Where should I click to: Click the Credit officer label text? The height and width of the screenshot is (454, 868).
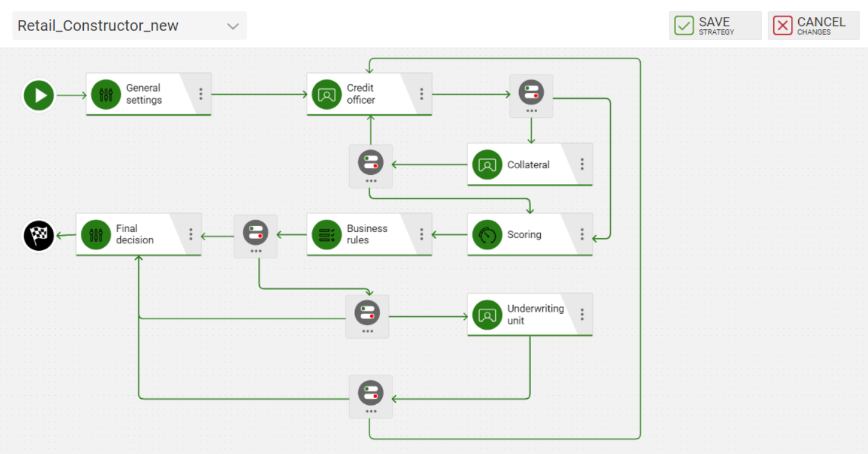(361, 94)
